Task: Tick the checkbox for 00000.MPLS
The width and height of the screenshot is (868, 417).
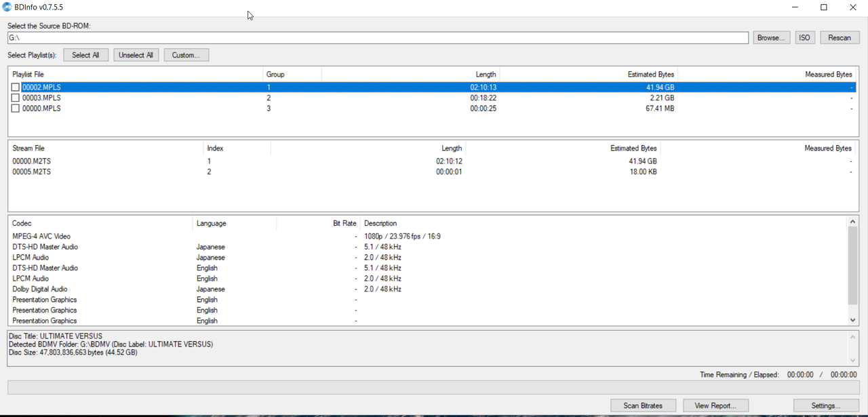Action: tap(15, 108)
